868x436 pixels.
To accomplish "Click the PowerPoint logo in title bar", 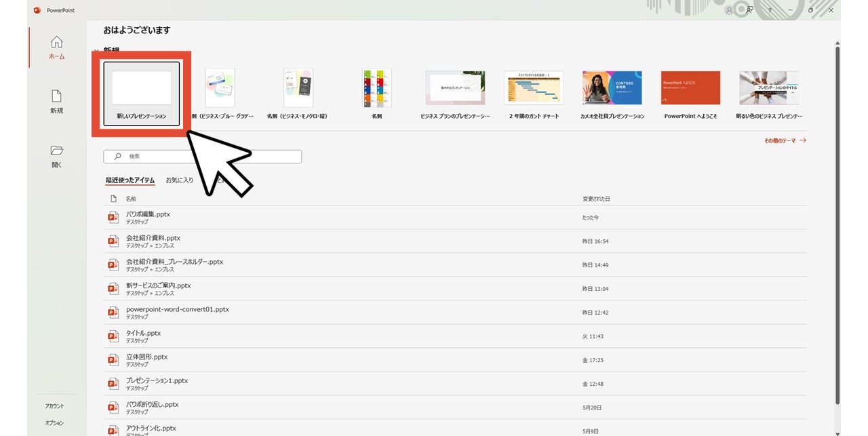I will pos(37,10).
